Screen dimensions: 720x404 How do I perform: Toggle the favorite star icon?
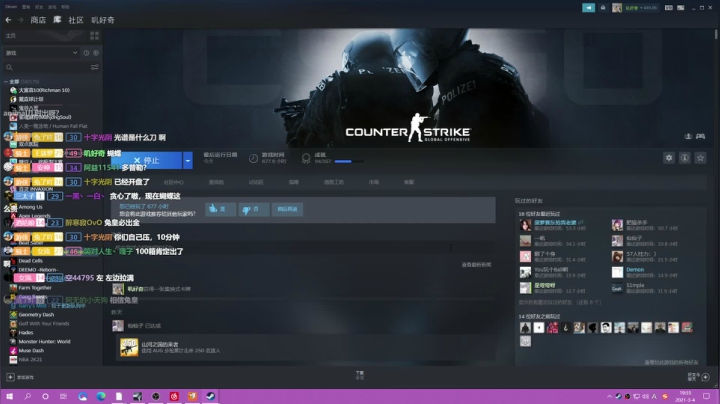(x=700, y=158)
